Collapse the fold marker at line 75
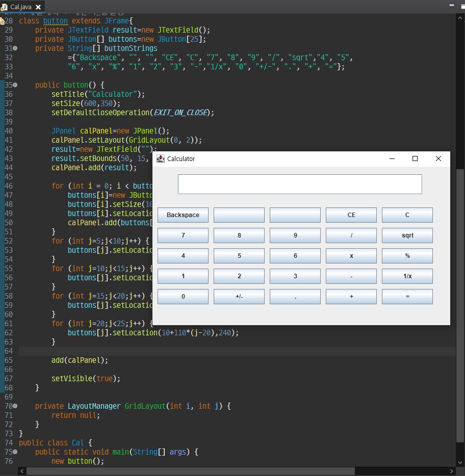The height and width of the screenshot is (476, 465). [x=15, y=452]
